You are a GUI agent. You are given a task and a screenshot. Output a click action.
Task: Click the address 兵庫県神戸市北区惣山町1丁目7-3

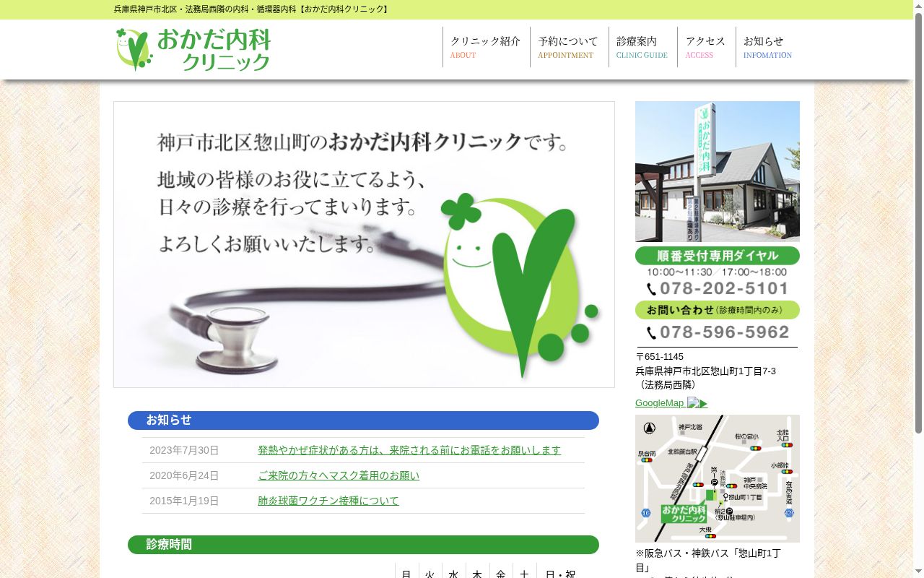(705, 371)
